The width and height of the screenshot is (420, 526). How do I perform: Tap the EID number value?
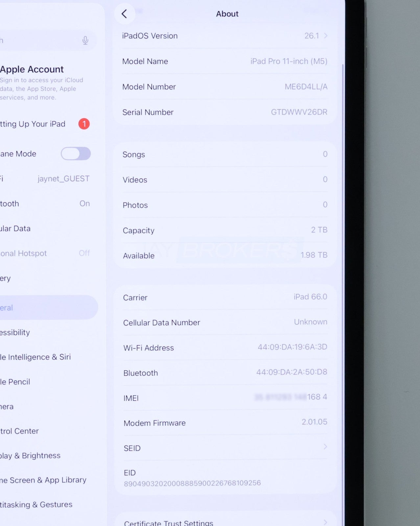[x=192, y=483]
